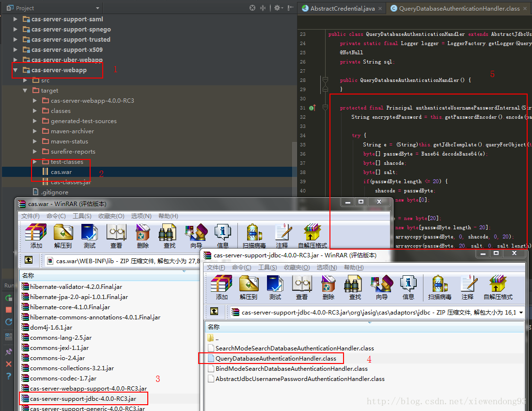532x411 pixels.
Task: Expand cas-server-support-saml module
Action: 16,19
